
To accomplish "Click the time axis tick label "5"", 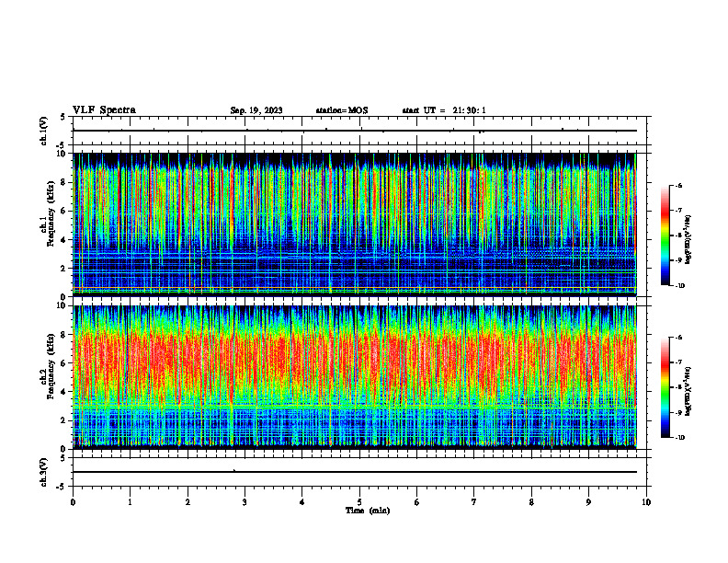I will click(359, 502).
